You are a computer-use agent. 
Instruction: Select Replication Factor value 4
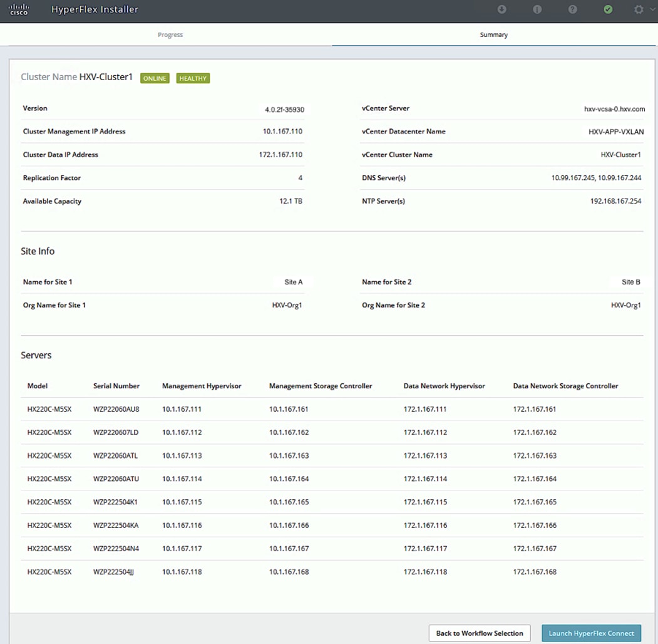click(300, 178)
